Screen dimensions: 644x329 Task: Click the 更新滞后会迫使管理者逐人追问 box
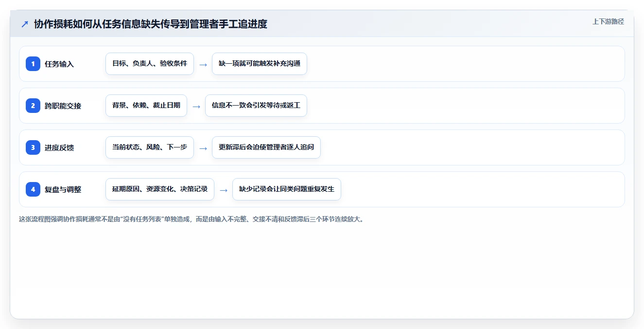[266, 147]
